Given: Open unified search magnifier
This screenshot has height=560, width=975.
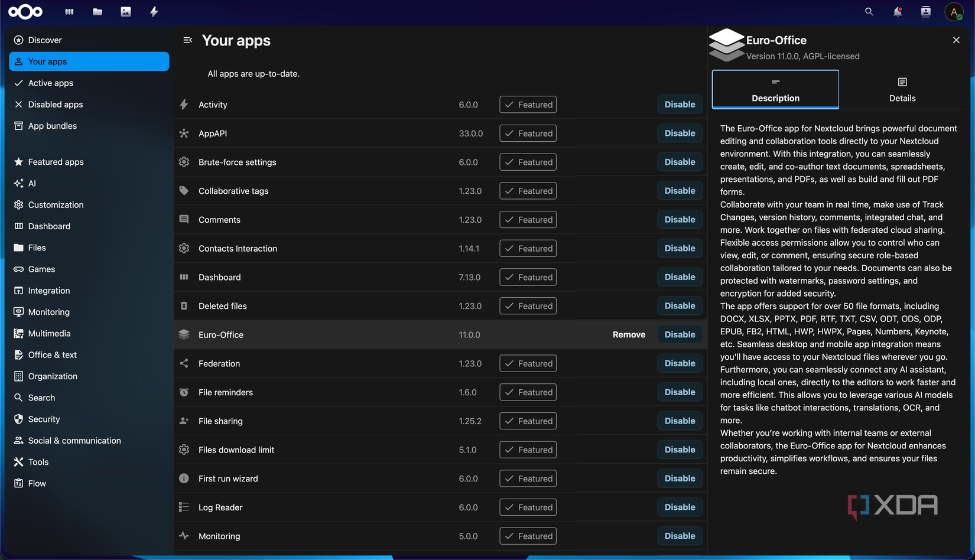Looking at the screenshot, I should point(869,12).
